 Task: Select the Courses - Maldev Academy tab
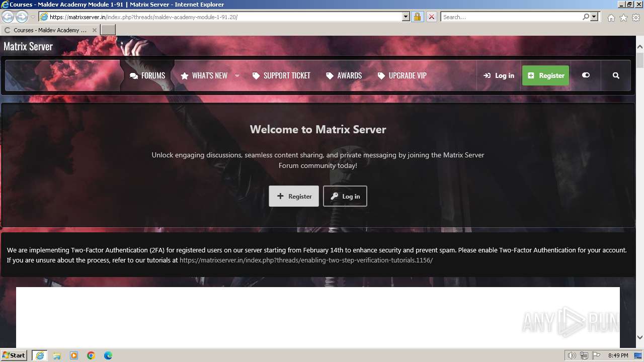coord(50,30)
